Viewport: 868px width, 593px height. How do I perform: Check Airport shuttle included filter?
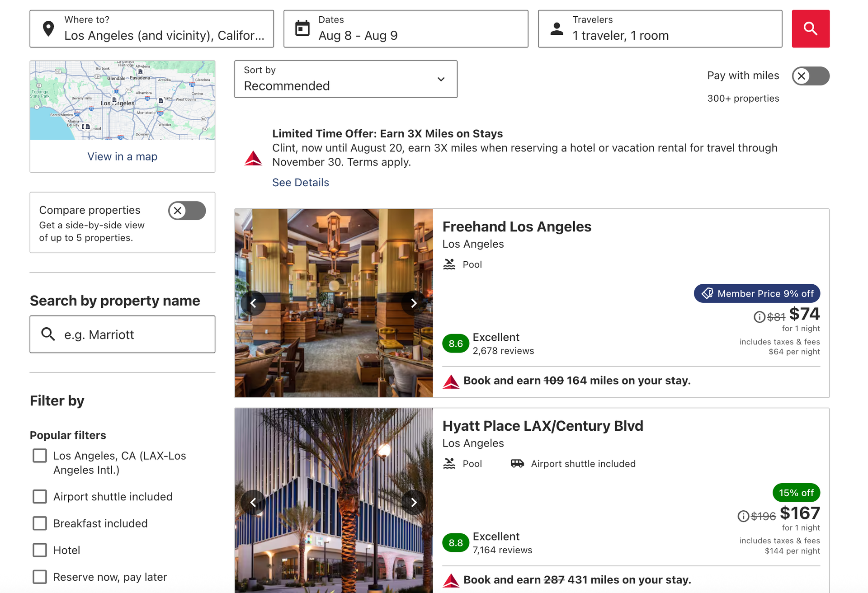click(40, 496)
